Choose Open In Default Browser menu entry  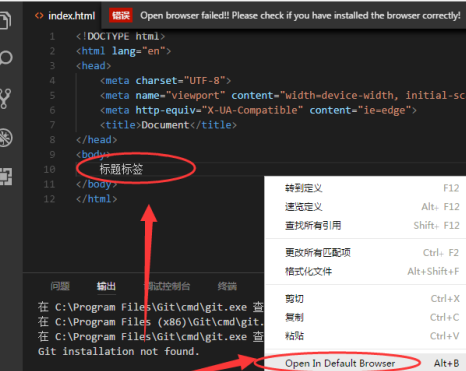366,363
